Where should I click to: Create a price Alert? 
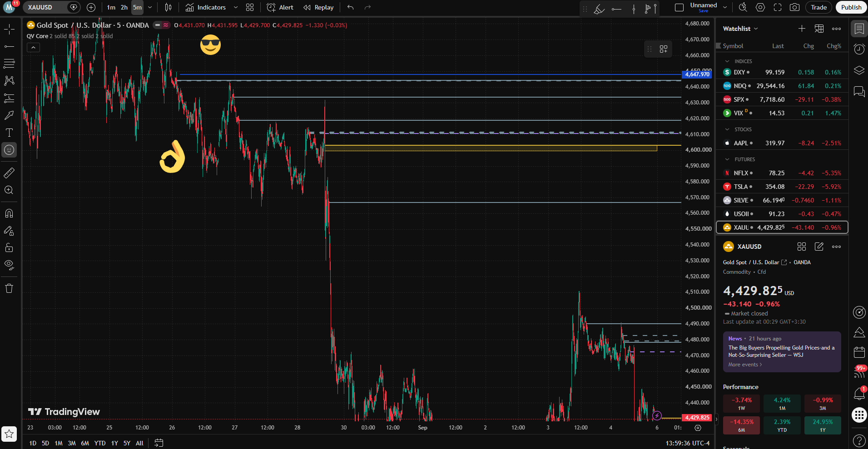(x=280, y=7)
